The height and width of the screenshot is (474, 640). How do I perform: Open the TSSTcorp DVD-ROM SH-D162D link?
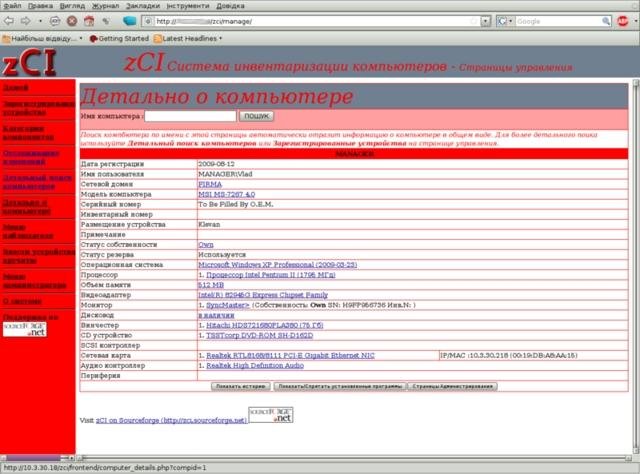tap(260, 335)
